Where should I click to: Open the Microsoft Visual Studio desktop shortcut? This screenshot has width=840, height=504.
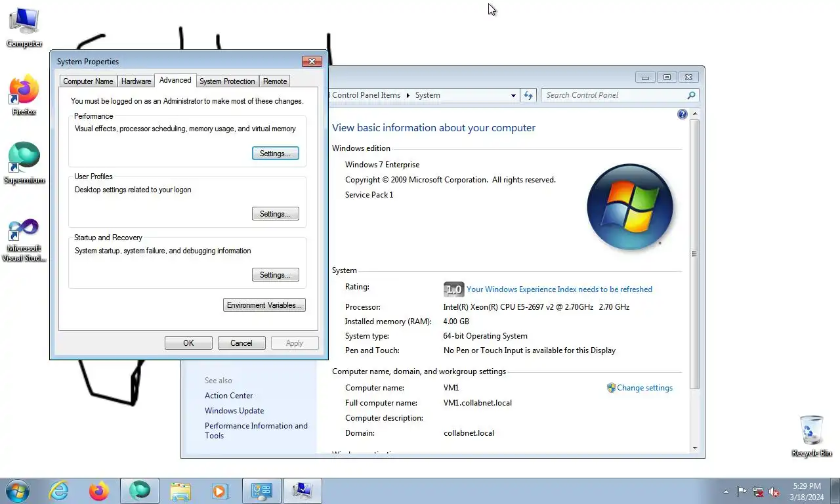coord(24,240)
